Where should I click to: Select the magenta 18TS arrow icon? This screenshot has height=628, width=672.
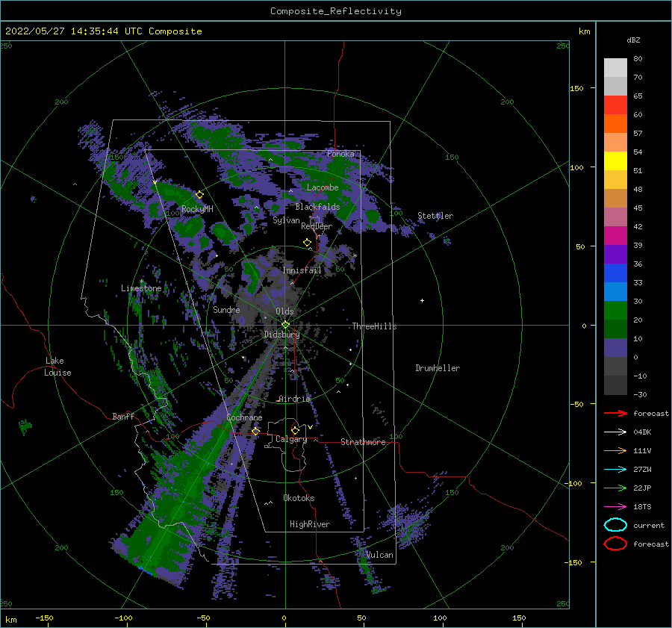[615, 507]
